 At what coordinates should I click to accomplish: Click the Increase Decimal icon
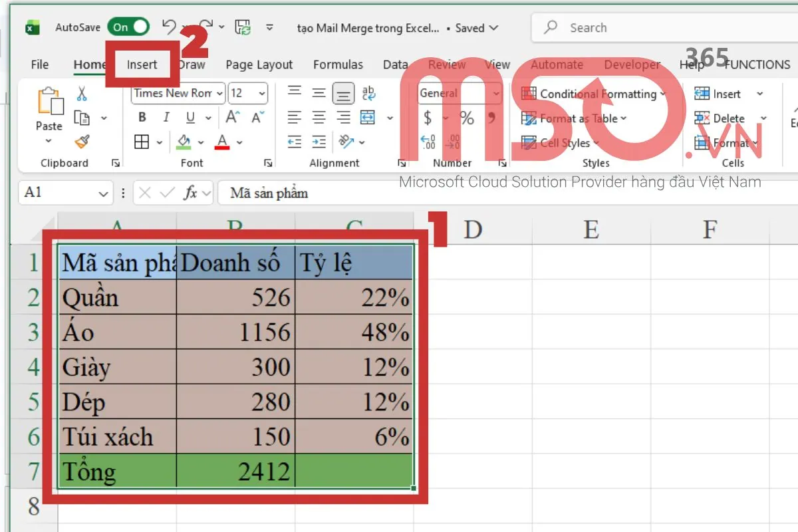pyautogui.click(x=428, y=142)
